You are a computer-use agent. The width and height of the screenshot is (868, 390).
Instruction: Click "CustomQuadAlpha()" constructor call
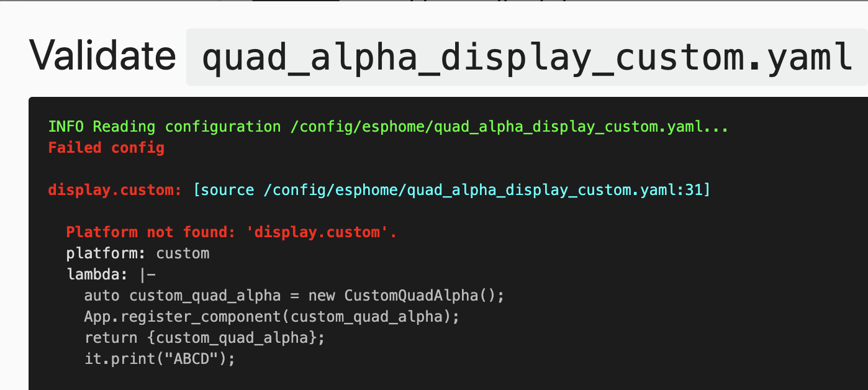pos(424,296)
